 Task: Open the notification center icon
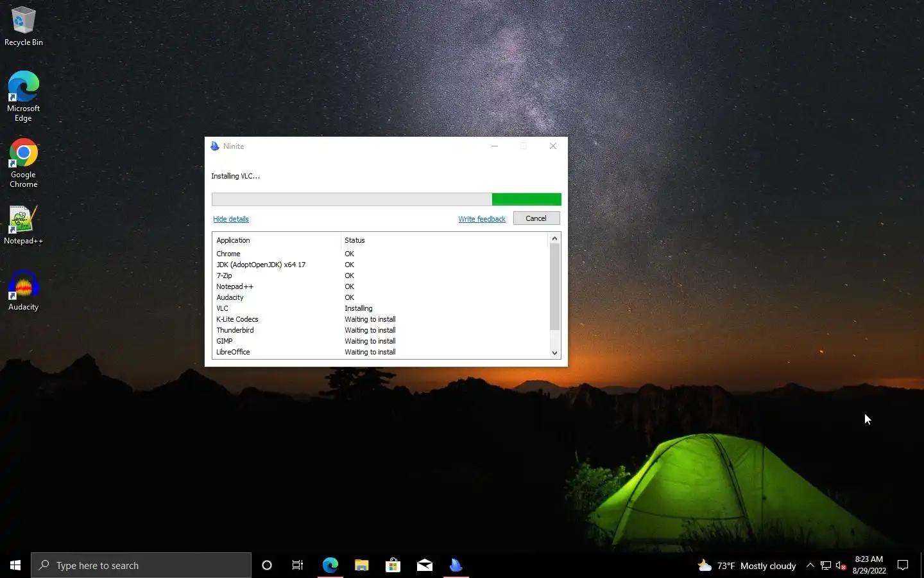point(903,566)
